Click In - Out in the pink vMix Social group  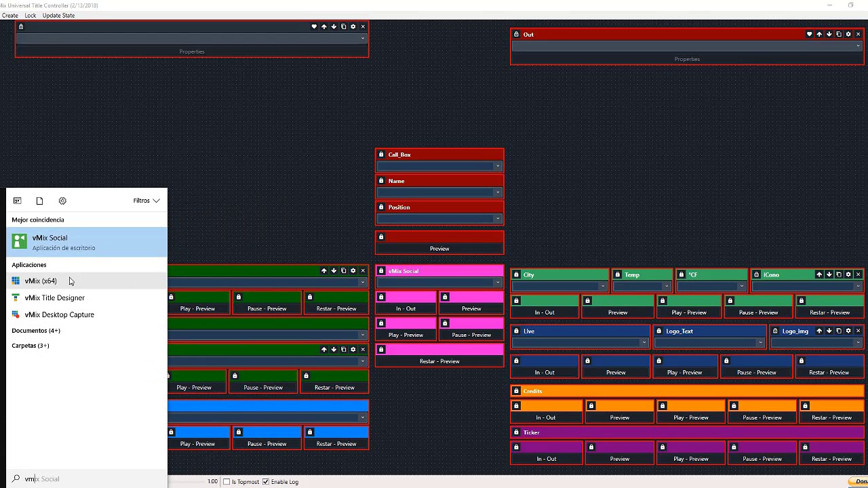[406, 308]
